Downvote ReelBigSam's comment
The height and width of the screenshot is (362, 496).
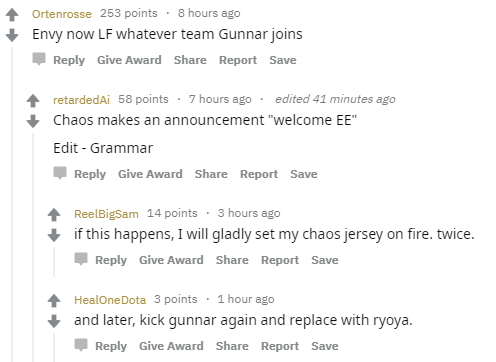(54, 235)
